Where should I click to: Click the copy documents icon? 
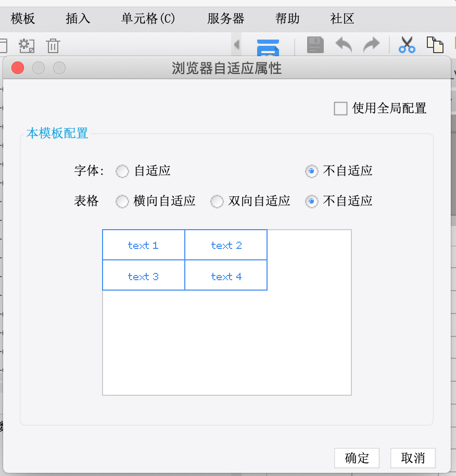coord(435,45)
